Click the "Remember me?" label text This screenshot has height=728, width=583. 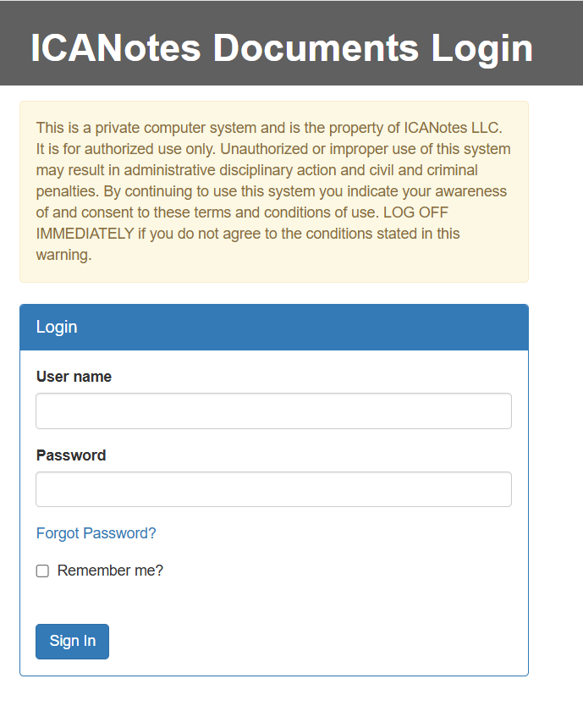[x=110, y=571]
